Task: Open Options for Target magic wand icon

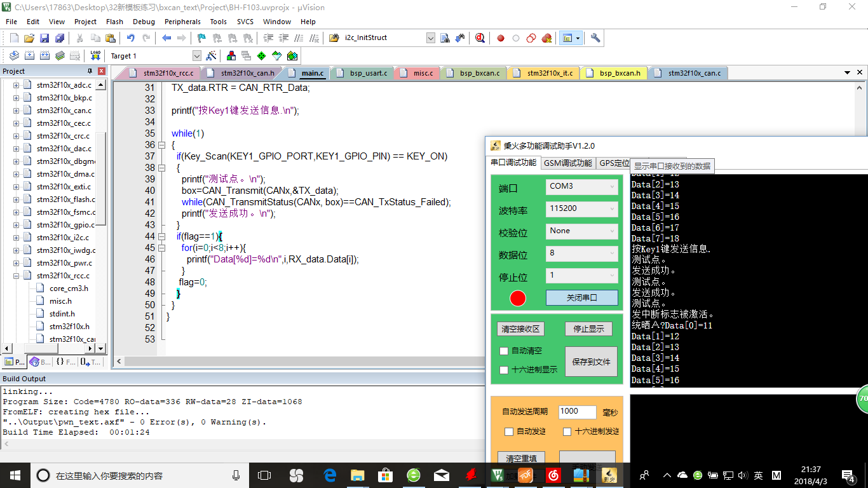Action: tap(212, 56)
